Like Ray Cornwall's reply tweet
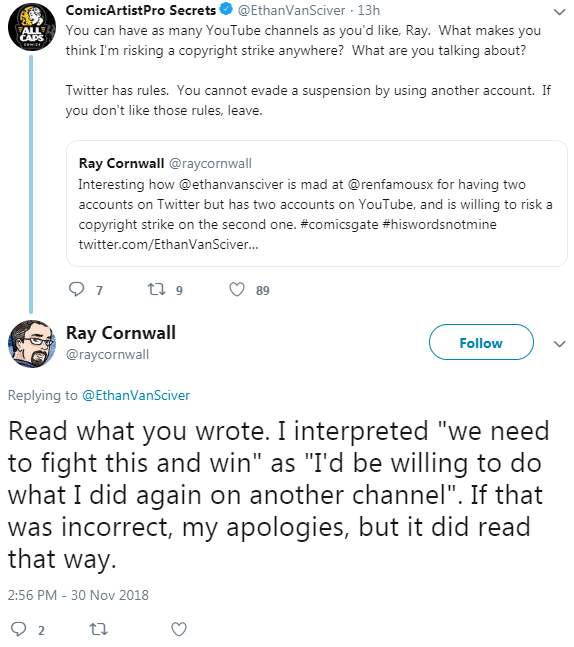 tap(179, 629)
